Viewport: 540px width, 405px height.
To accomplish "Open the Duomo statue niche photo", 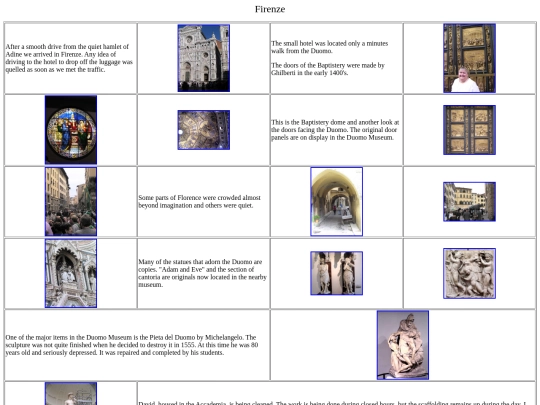I will (x=71, y=273).
